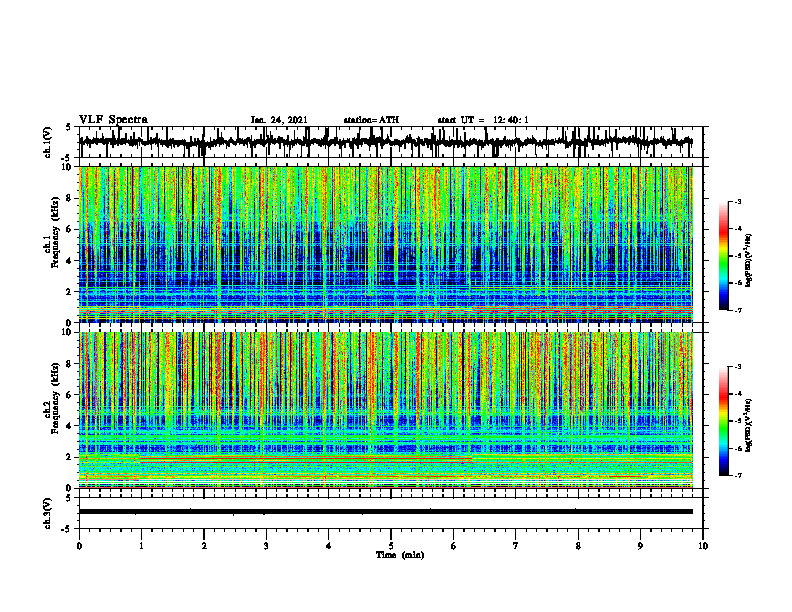Click the date 'Jan. 24, 2021' label
Viewport: 792px width, 612px height.
point(279,120)
